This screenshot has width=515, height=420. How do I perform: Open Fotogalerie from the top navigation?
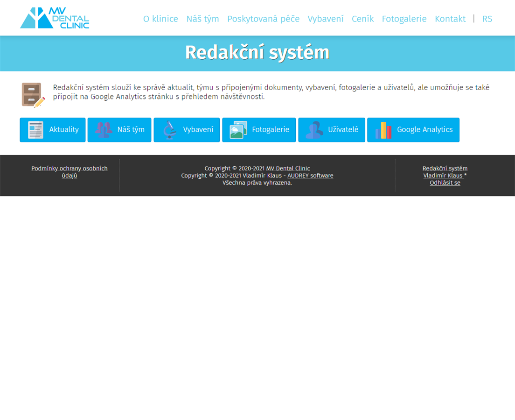404,19
